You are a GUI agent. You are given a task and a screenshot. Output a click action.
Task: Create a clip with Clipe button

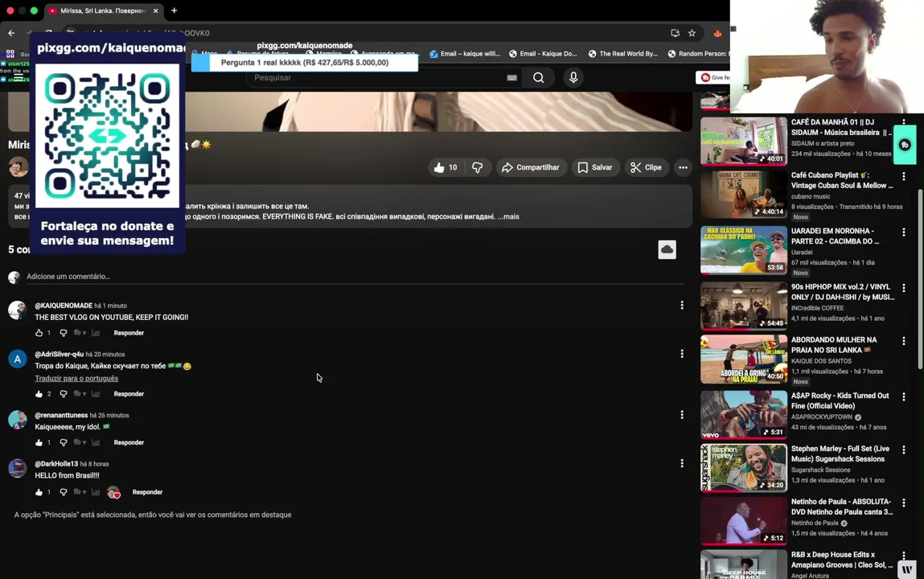(646, 167)
